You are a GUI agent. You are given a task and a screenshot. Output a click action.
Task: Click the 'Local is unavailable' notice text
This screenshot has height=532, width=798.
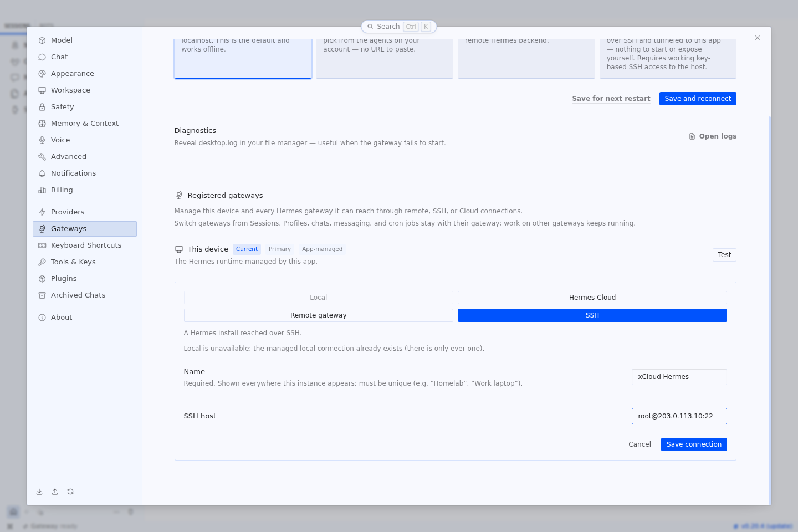(334, 349)
